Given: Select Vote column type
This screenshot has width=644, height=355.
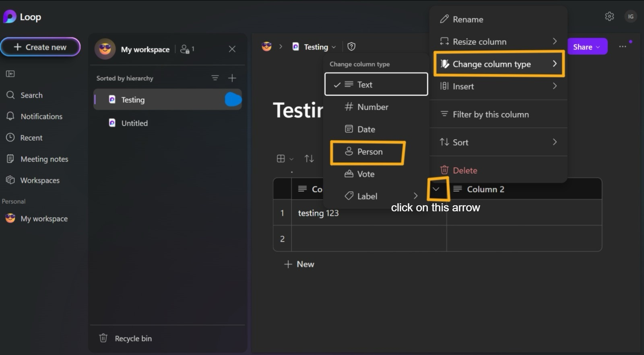Looking at the screenshot, I should point(376,174).
